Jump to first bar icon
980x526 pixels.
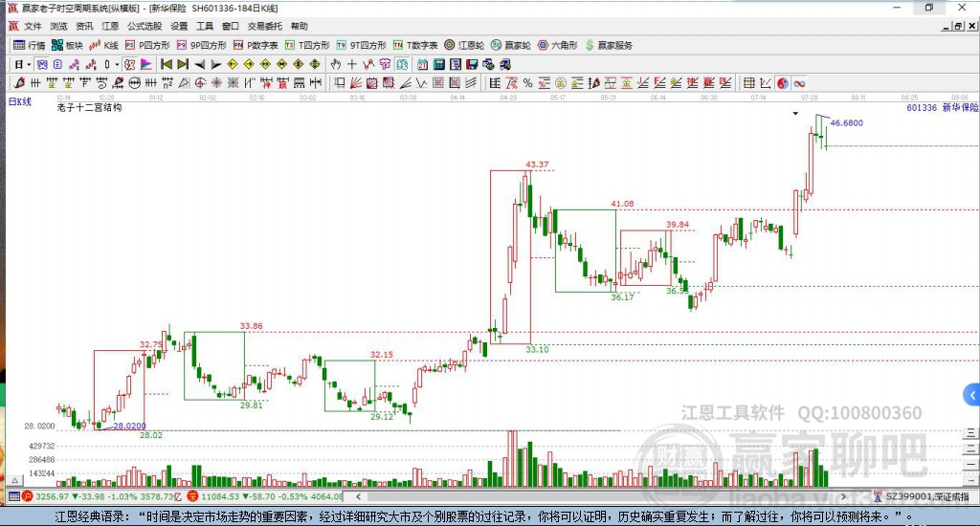click(167, 64)
